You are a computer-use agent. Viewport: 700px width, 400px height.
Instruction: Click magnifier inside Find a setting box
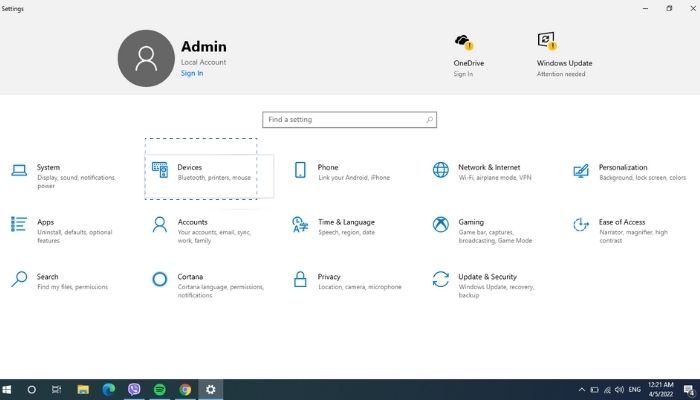pyautogui.click(x=429, y=120)
